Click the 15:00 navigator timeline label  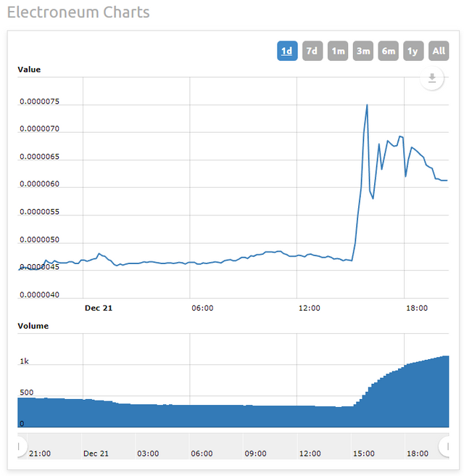(x=364, y=454)
